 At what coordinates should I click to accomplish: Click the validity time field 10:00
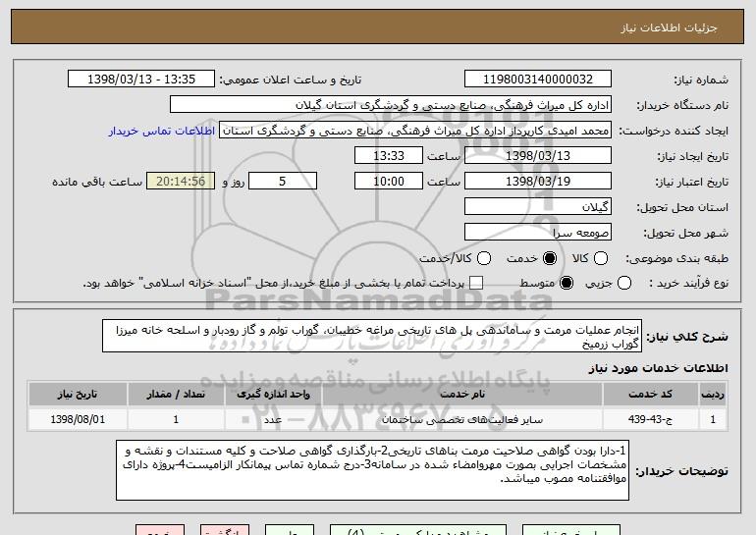(389, 182)
